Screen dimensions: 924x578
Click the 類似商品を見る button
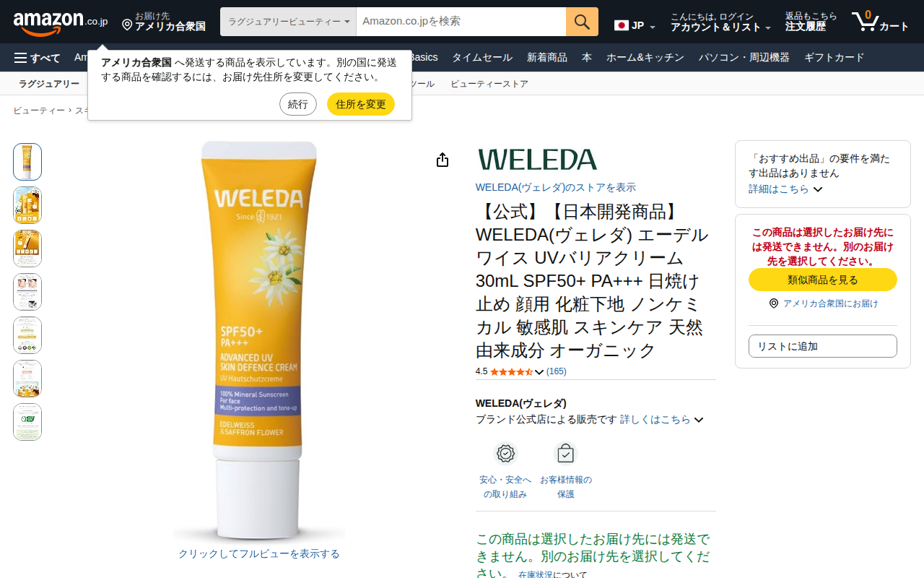coord(823,280)
